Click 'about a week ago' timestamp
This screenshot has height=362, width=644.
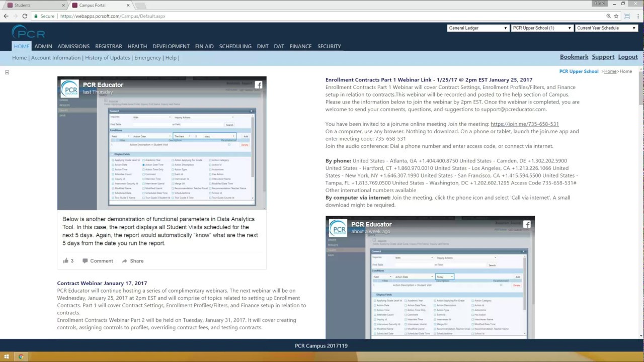(x=371, y=232)
